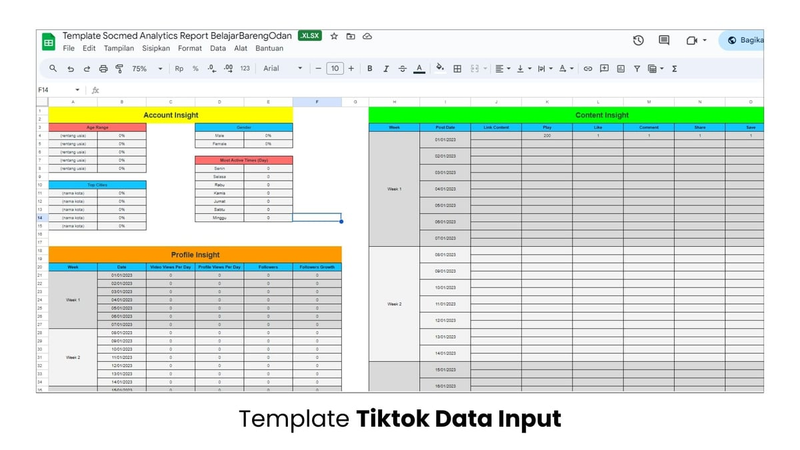800x450 pixels.
Task: Open version history clock icon
Action: click(x=638, y=40)
